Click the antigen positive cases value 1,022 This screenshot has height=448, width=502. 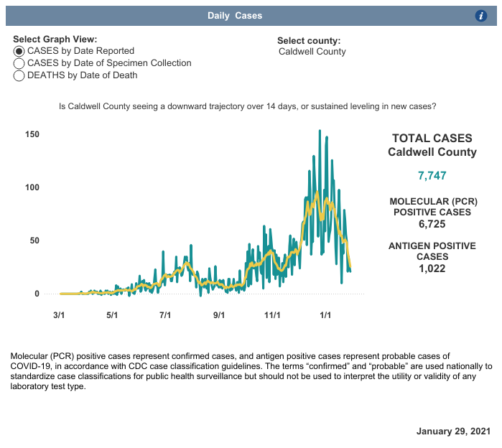(x=432, y=269)
